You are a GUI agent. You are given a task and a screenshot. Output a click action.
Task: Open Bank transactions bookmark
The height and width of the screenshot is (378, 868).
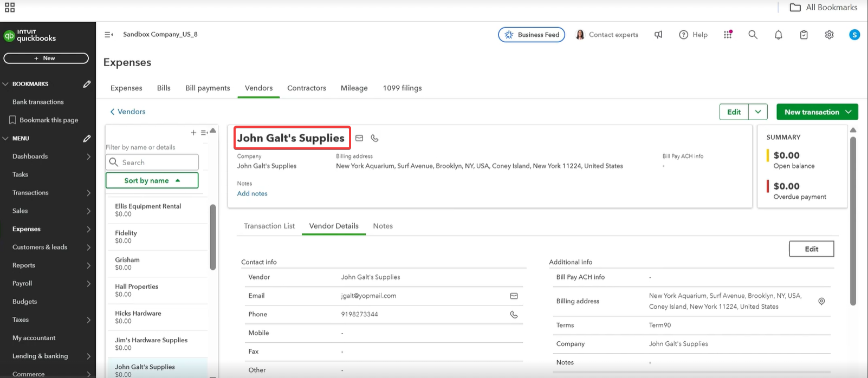(x=38, y=102)
